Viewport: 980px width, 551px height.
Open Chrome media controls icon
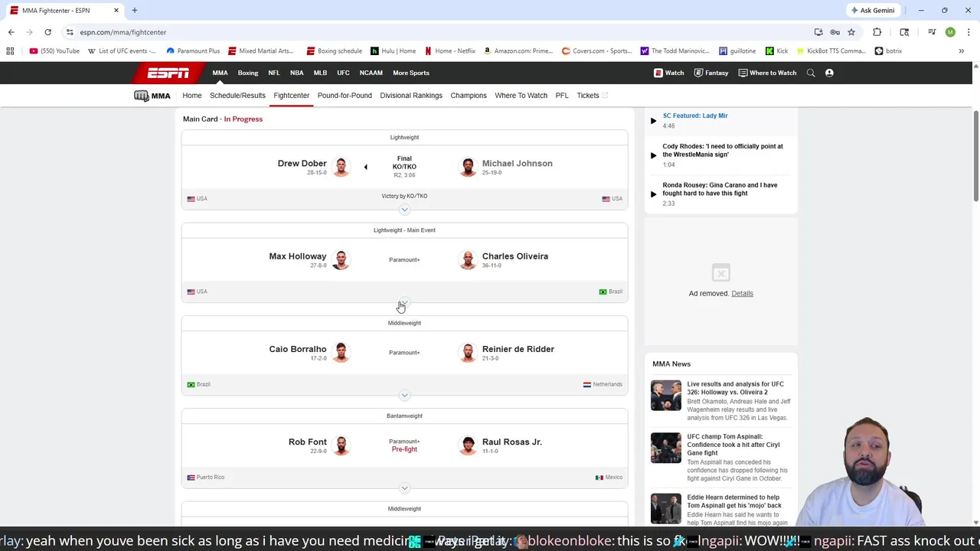pyautogui.click(x=932, y=32)
